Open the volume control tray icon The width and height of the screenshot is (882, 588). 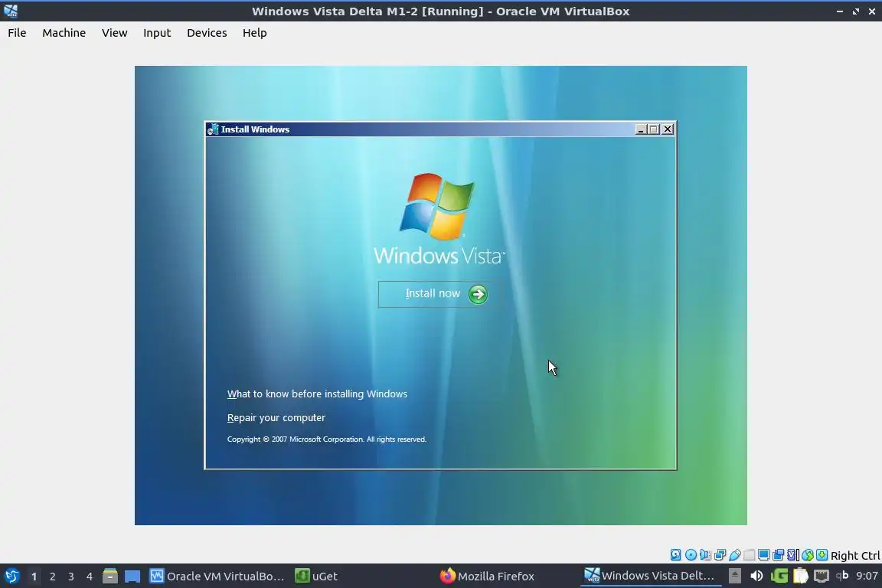point(756,576)
